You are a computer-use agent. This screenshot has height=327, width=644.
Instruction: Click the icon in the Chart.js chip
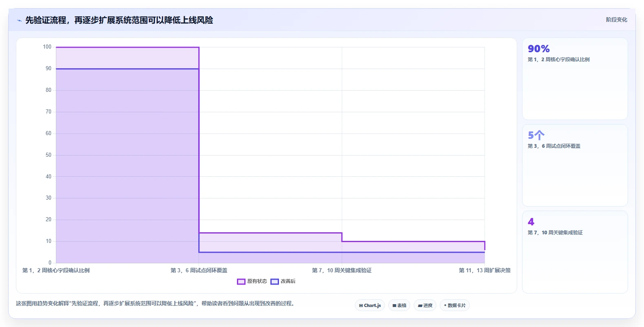coord(361,305)
